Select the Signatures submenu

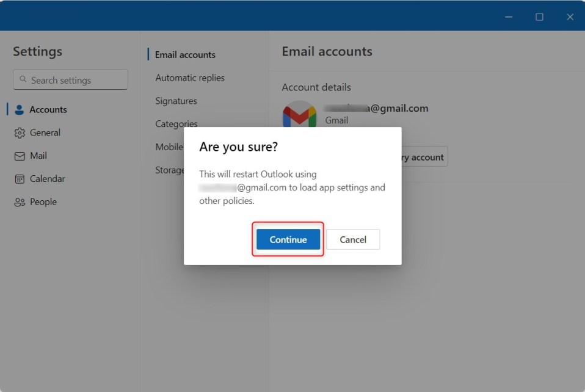click(176, 101)
